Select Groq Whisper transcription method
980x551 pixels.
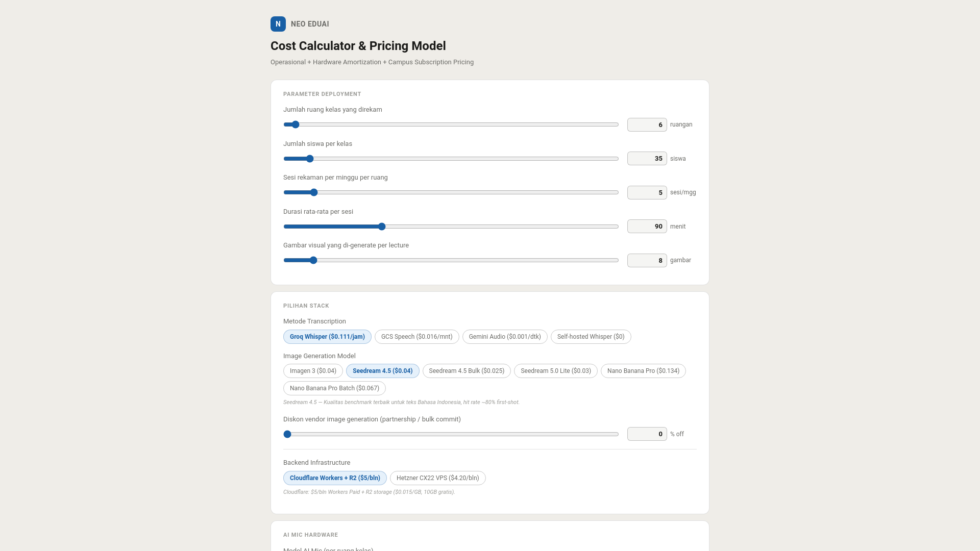(x=327, y=337)
